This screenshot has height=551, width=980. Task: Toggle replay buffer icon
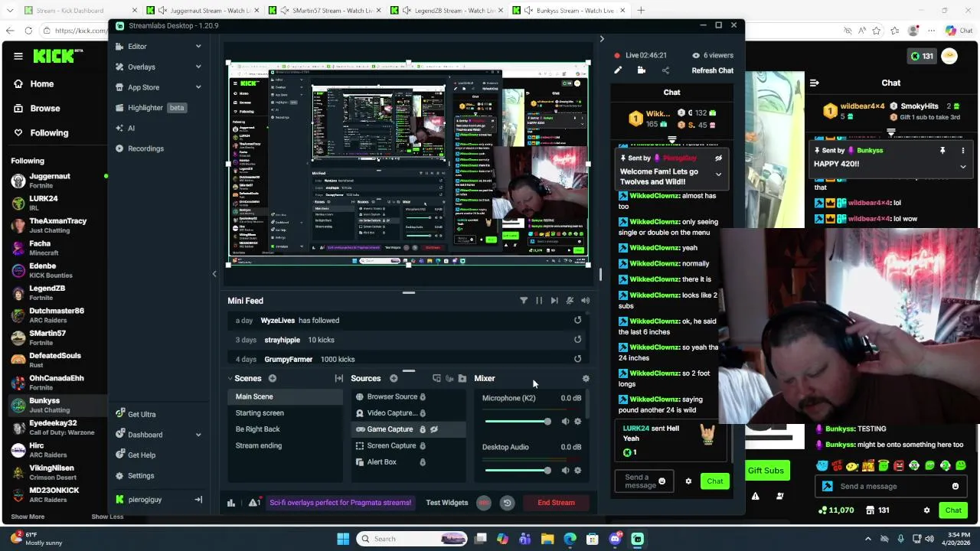click(x=507, y=503)
